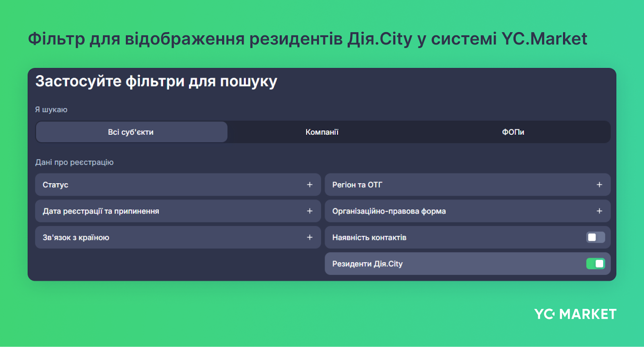644x347 pixels.
Task: Enable the Наявність контактів toggle
Action: (596, 238)
